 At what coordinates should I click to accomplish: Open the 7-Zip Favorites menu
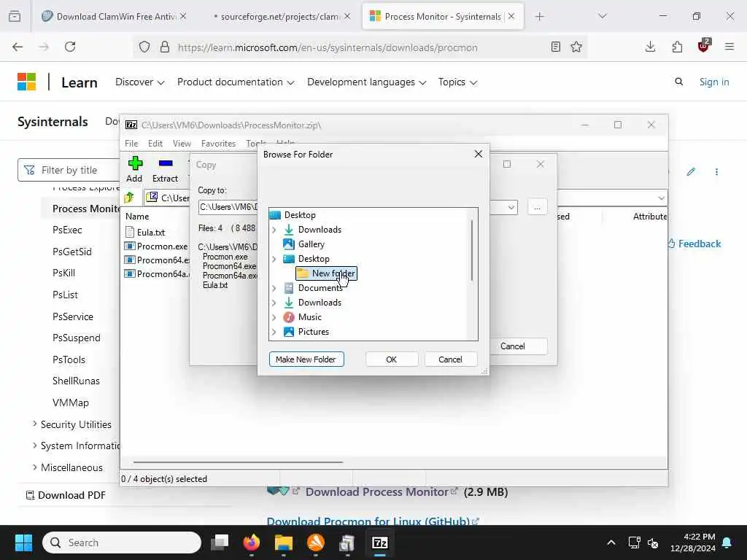218,144
